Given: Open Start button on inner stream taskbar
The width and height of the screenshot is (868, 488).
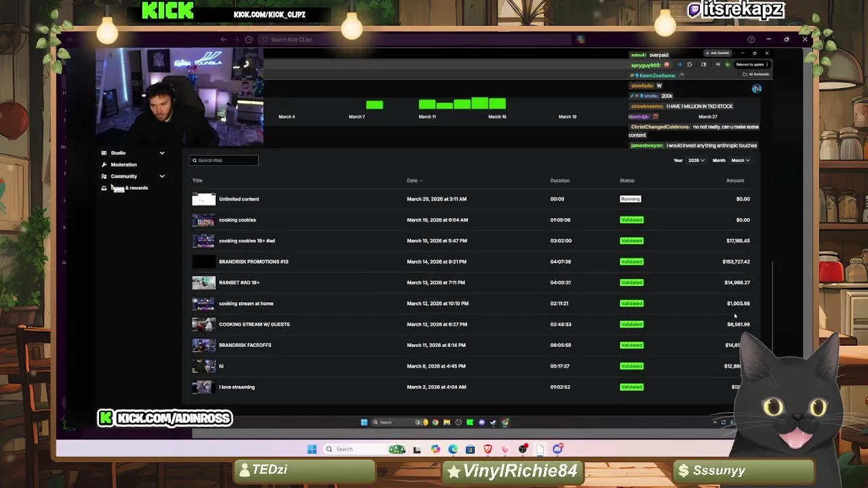Looking at the screenshot, I should point(364,422).
